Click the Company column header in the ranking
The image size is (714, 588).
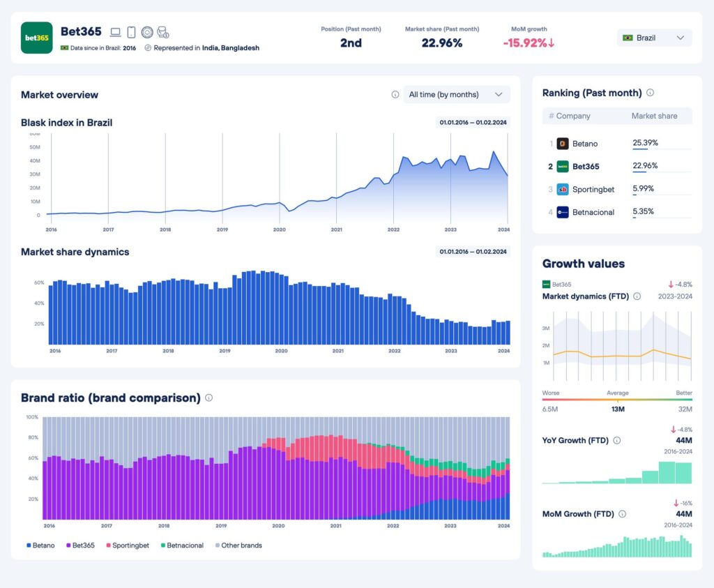pos(573,116)
